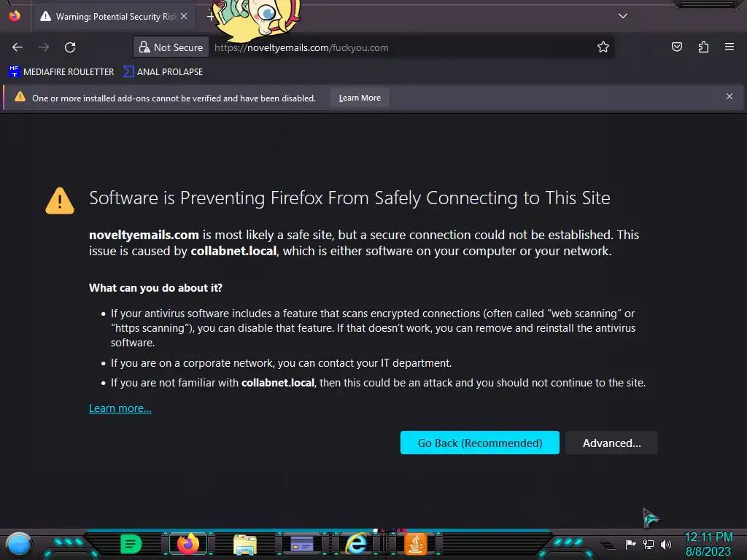This screenshot has width=747, height=560.
Task: Click the large warning triangle icon
Action: (60, 201)
